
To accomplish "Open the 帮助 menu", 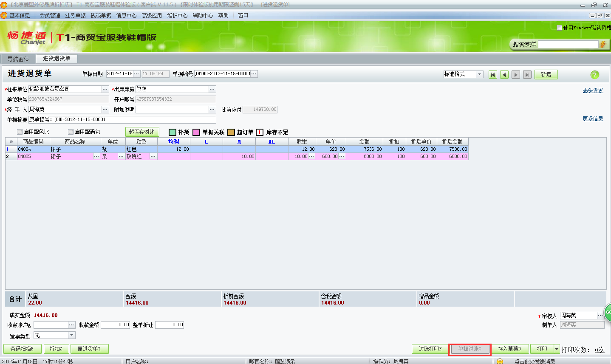I will pos(223,16).
